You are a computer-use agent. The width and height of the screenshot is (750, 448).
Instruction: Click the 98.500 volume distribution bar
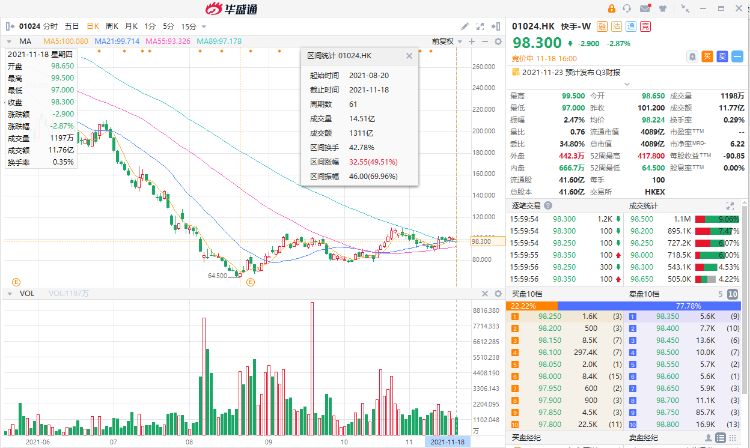[717, 219]
